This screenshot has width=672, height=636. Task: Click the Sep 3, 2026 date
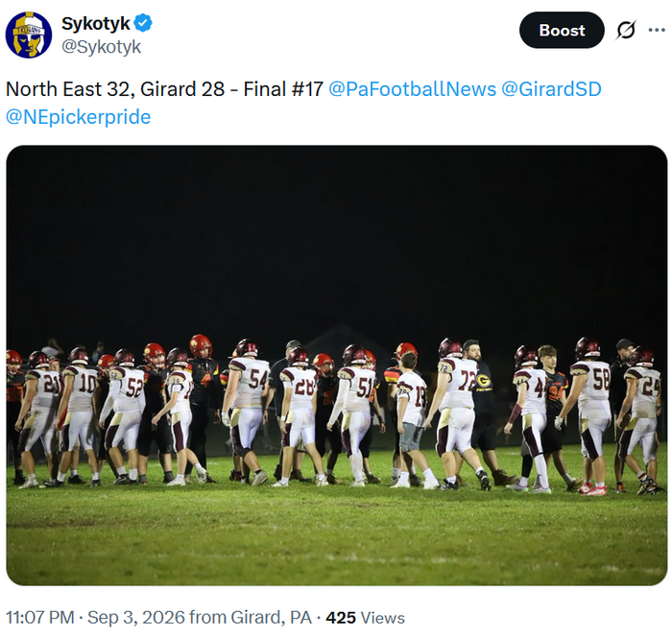pos(136,618)
